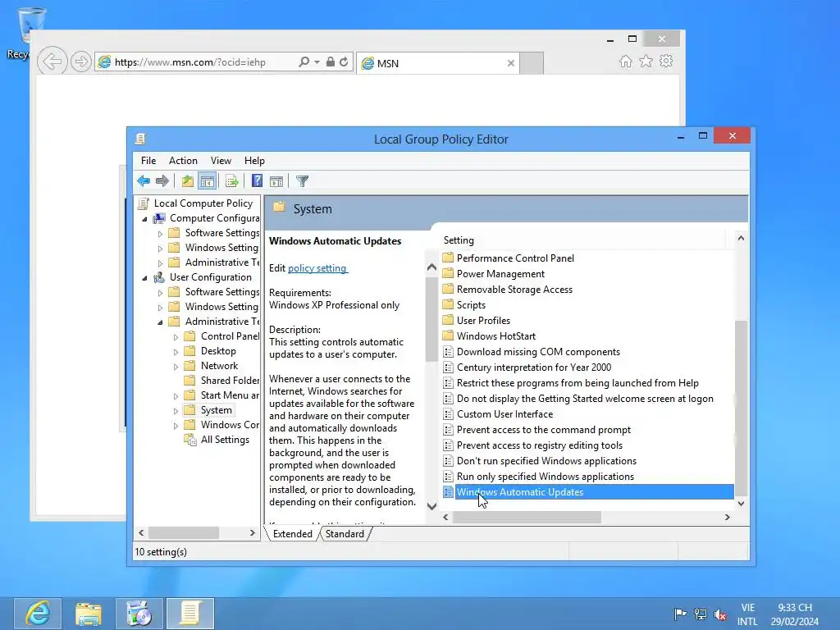Toggle Show/Hide Console Tree toolbar icon

[207, 181]
